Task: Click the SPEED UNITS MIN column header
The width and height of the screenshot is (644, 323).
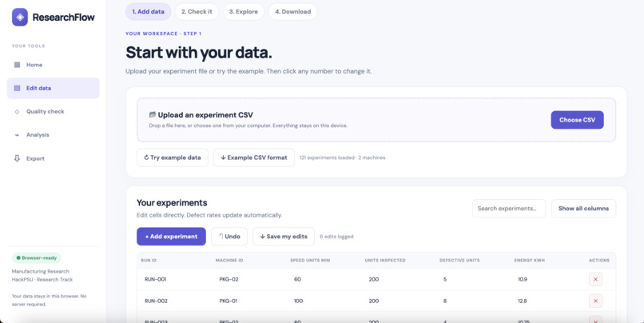Action: [x=310, y=260]
